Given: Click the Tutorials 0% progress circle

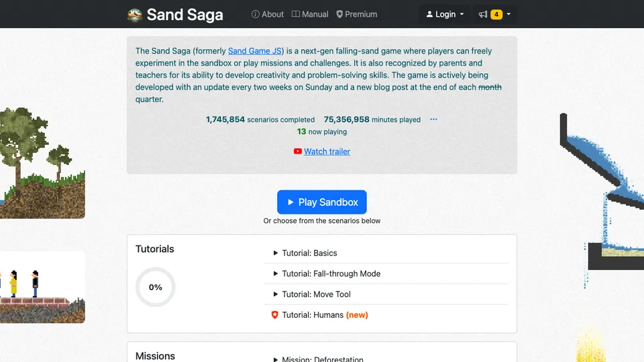Looking at the screenshot, I should point(155,287).
